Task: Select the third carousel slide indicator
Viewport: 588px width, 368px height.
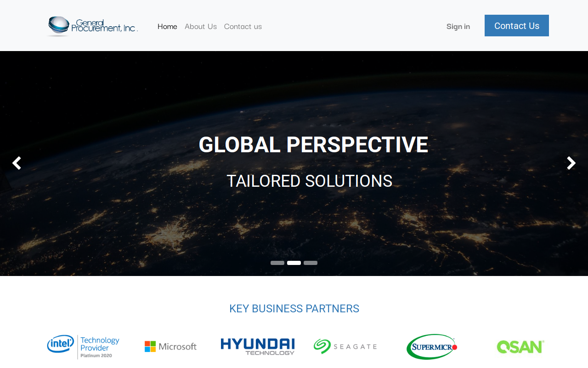Action: point(311,263)
